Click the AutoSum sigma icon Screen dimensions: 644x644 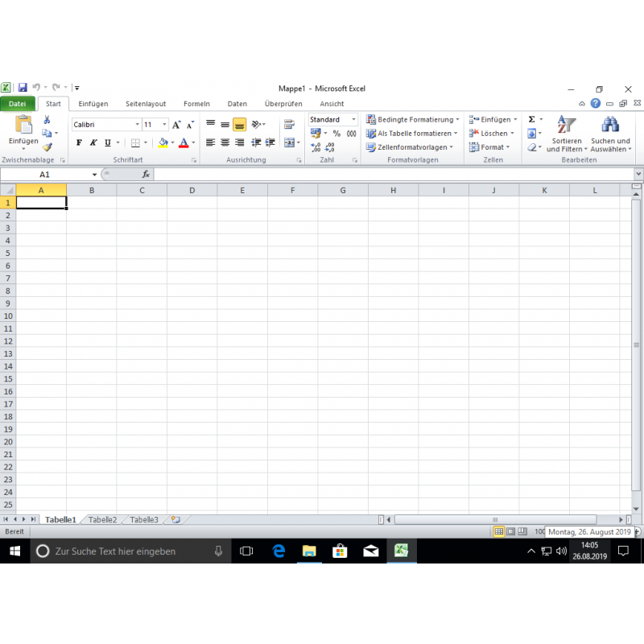[531, 120]
